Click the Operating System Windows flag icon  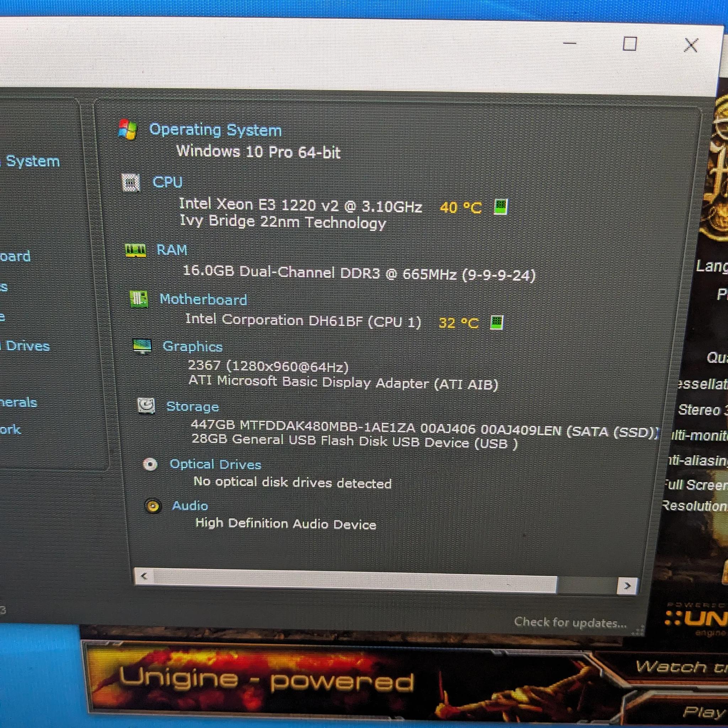[x=127, y=129]
